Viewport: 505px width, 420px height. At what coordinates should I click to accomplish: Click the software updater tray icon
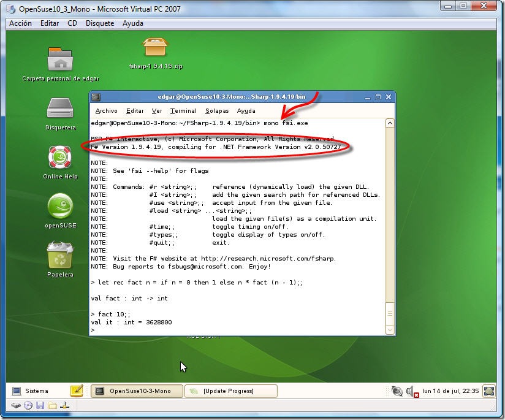click(397, 391)
